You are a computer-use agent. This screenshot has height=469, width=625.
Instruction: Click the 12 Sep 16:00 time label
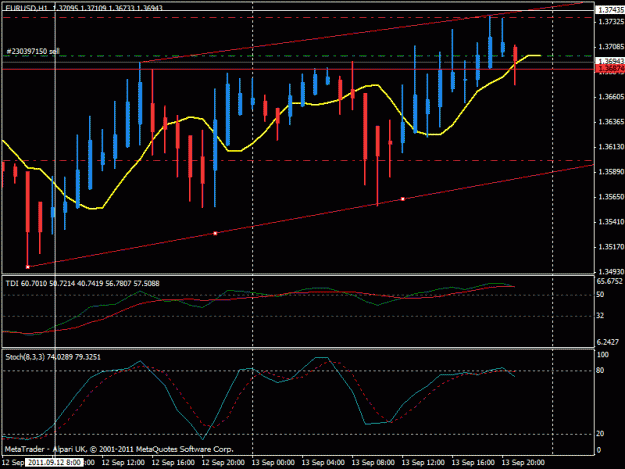[173, 463]
